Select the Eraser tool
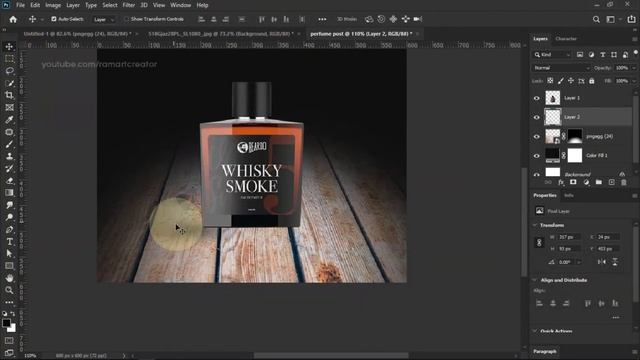 (9, 181)
